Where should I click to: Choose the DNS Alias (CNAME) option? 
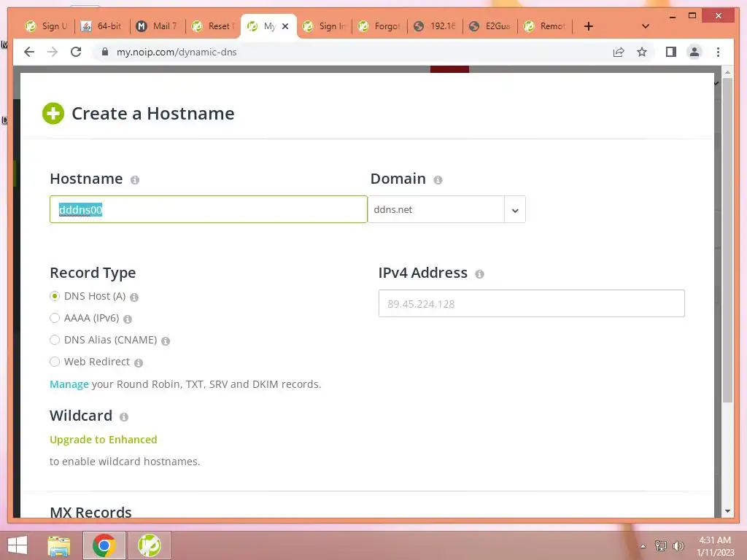pyautogui.click(x=55, y=340)
